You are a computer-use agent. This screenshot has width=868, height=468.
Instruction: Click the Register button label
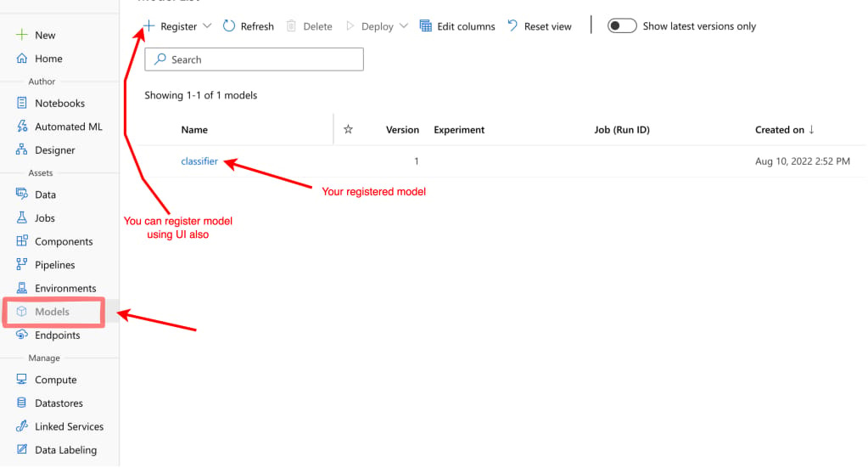pos(178,26)
